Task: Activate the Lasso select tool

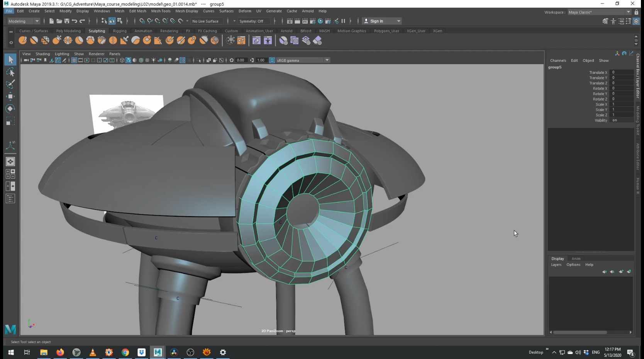Action: (10, 72)
